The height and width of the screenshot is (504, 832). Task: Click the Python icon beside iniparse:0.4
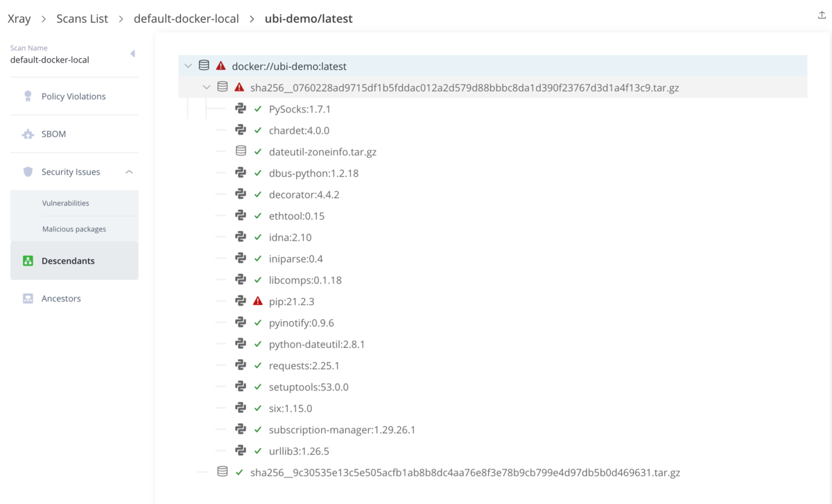click(241, 259)
